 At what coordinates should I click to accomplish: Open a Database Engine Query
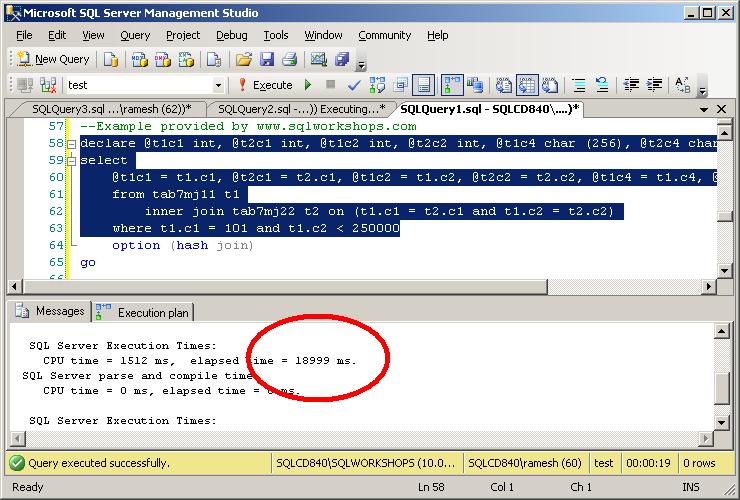click(111, 59)
